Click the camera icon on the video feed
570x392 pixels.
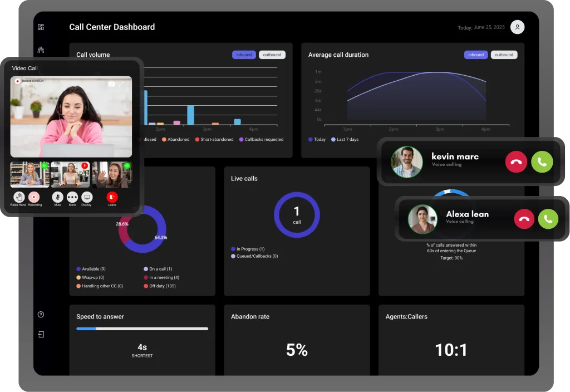111,84
